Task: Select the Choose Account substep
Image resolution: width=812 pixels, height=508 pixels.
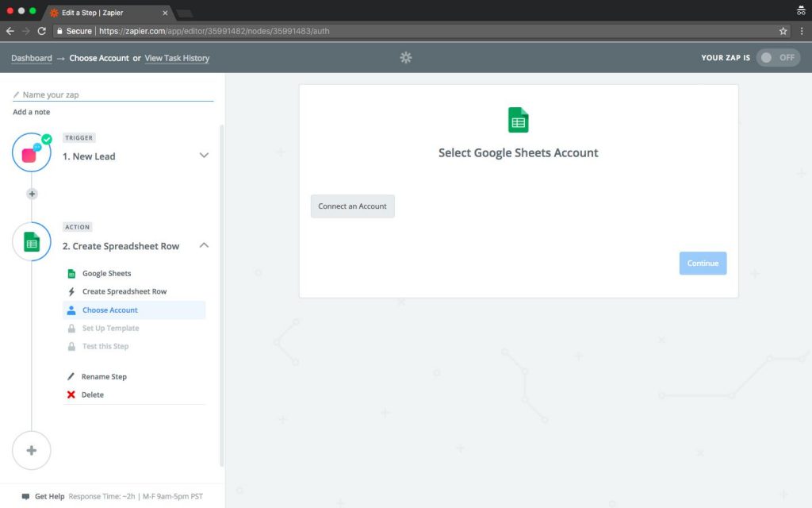Action: [134, 310]
